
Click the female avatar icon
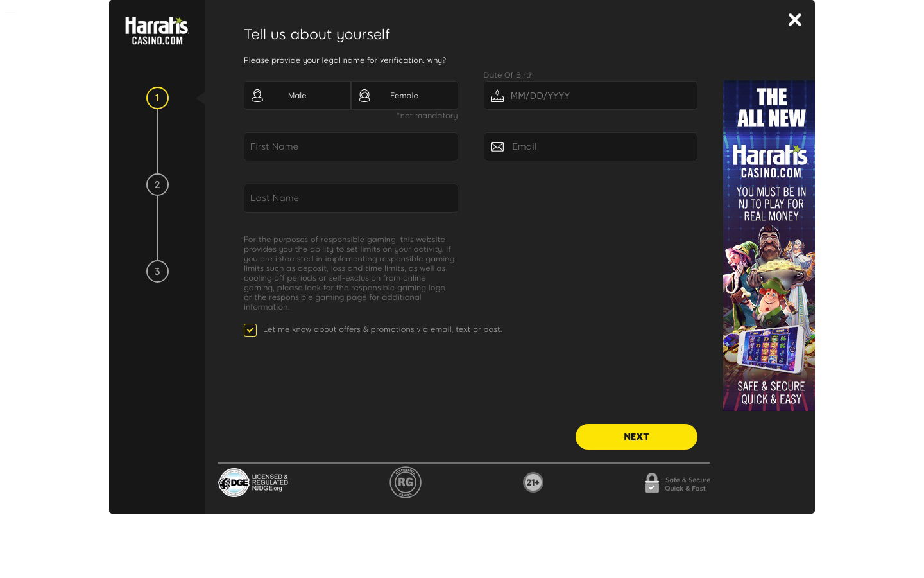click(x=364, y=96)
